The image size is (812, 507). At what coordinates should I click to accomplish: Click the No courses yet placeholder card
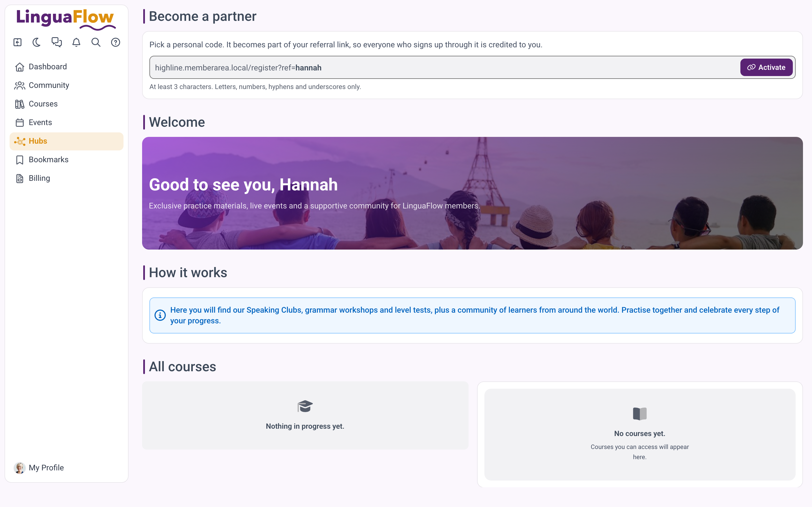pos(639,434)
